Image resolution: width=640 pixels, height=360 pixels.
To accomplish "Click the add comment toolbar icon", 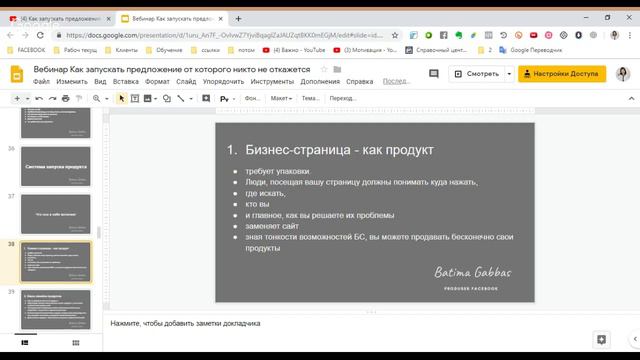I will point(206,98).
